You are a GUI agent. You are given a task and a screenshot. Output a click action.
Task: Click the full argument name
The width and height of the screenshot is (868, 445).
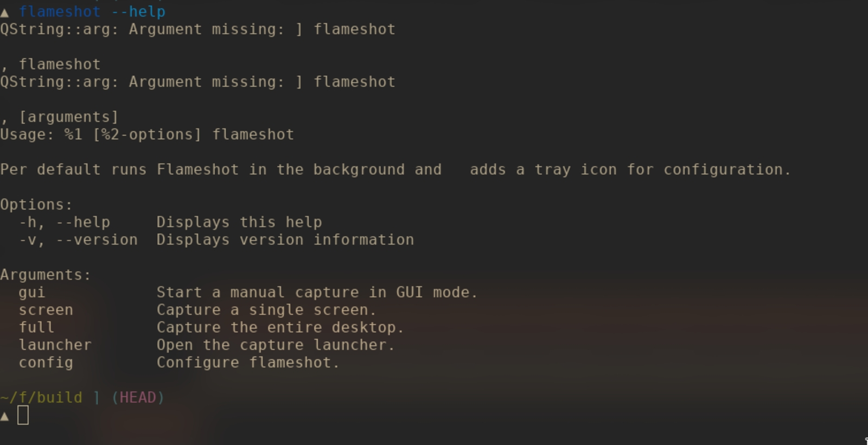point(36,328)
